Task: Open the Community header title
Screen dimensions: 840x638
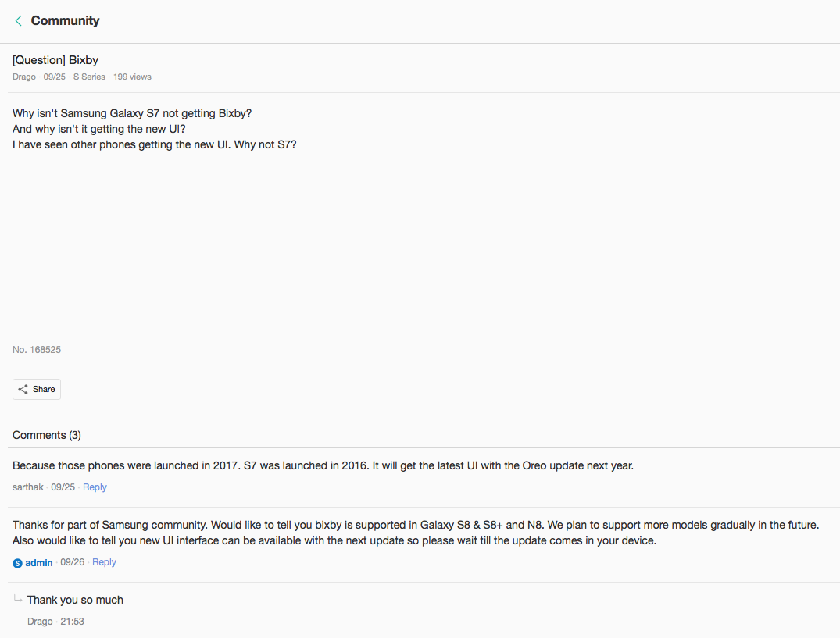Action: point(65,21)
